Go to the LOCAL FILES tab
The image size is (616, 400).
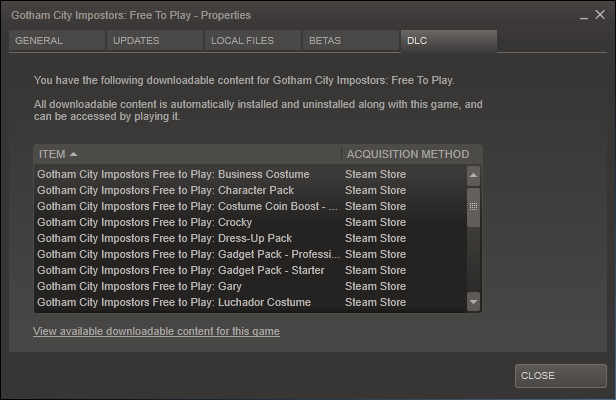click(x=253, y=40)
